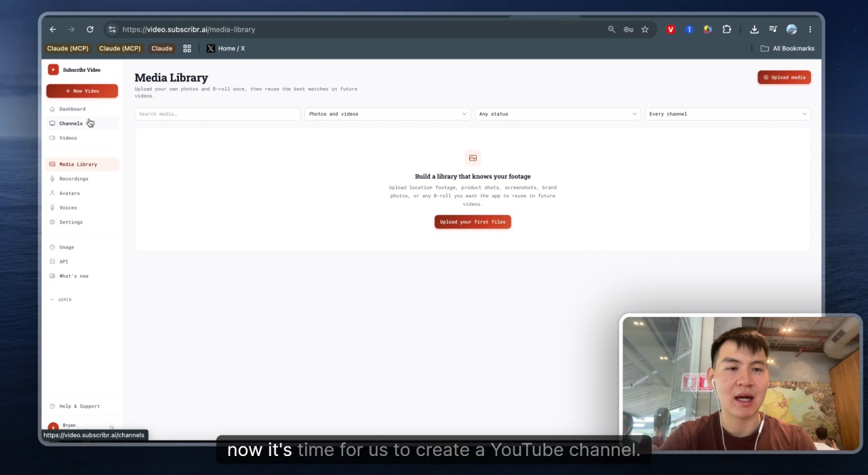Open the password key icon
The height and width of the screenshot is (475, 868).
(629, 30)
